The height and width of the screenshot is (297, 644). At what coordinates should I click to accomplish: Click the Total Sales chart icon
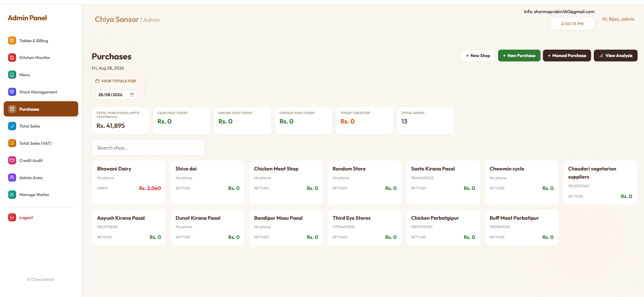point(12,126)
